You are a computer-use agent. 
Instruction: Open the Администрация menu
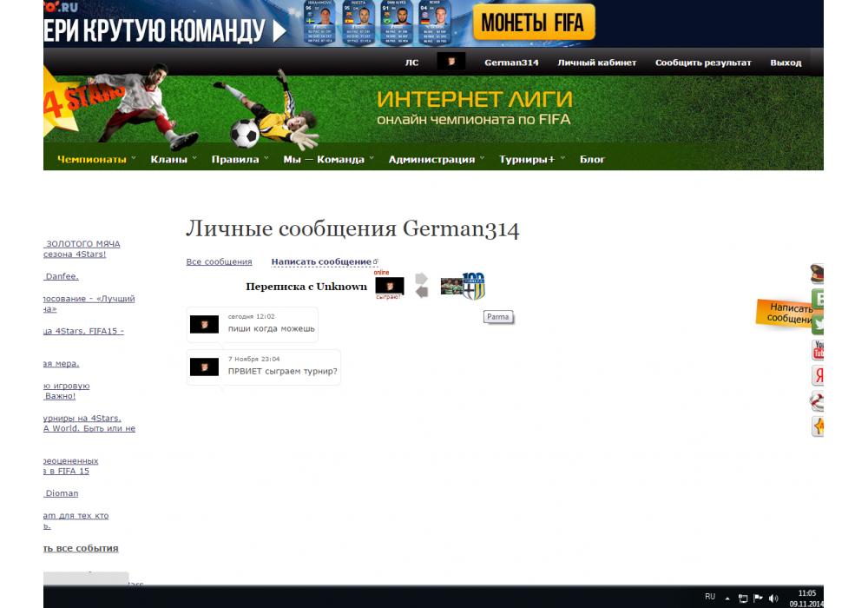point(431,159)
